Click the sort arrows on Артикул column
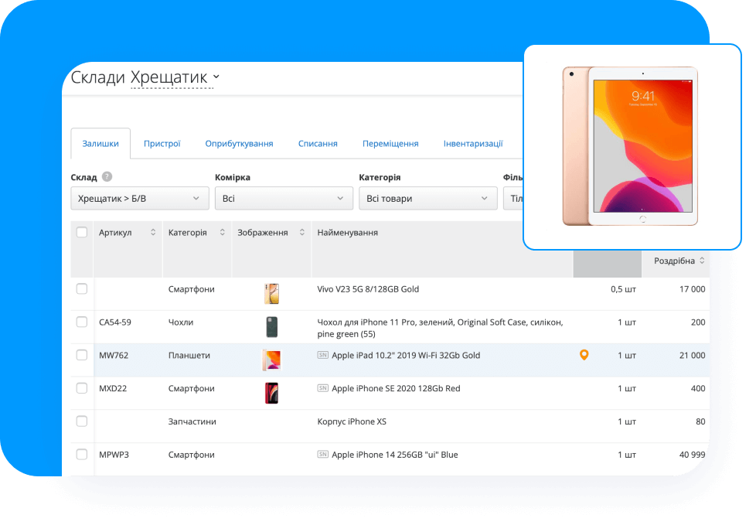Viewport: 756px width, 532px height. click(x=152, y=233)
